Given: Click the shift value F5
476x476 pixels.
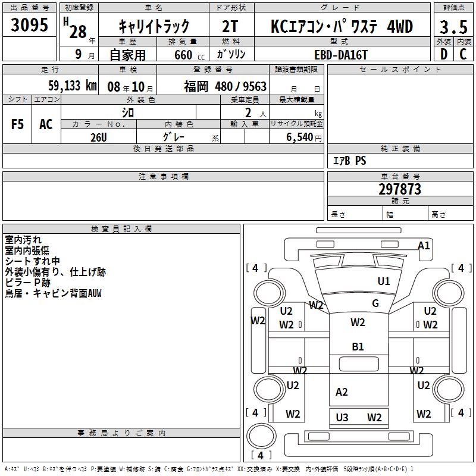Looking at the screenshot, I should pyautogui.click(x=17, y=124).
